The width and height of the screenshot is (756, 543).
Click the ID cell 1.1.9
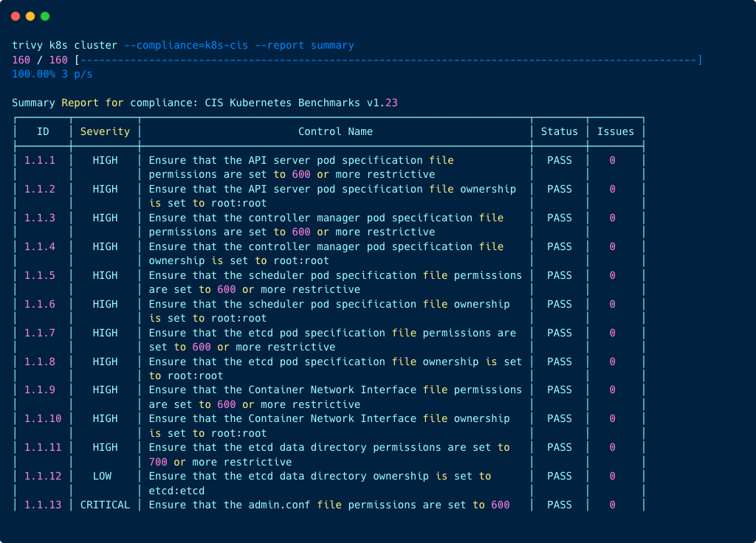(x=40, y=390)
